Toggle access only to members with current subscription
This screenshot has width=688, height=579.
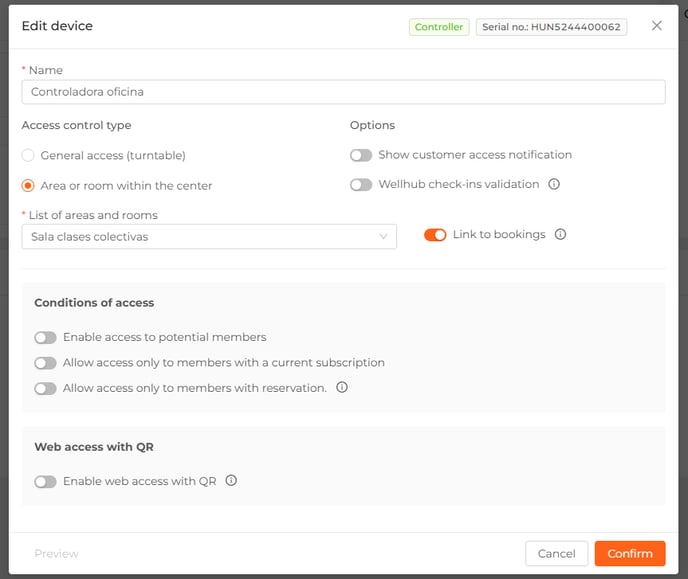[x=45, y=363]
